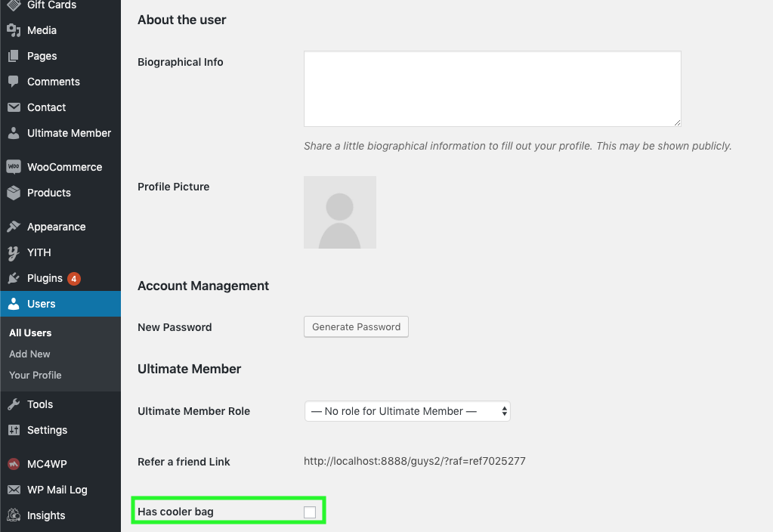Open the Ultimate Member menu
The width and height of the screenshot is (773, 532).
[69, 133]
